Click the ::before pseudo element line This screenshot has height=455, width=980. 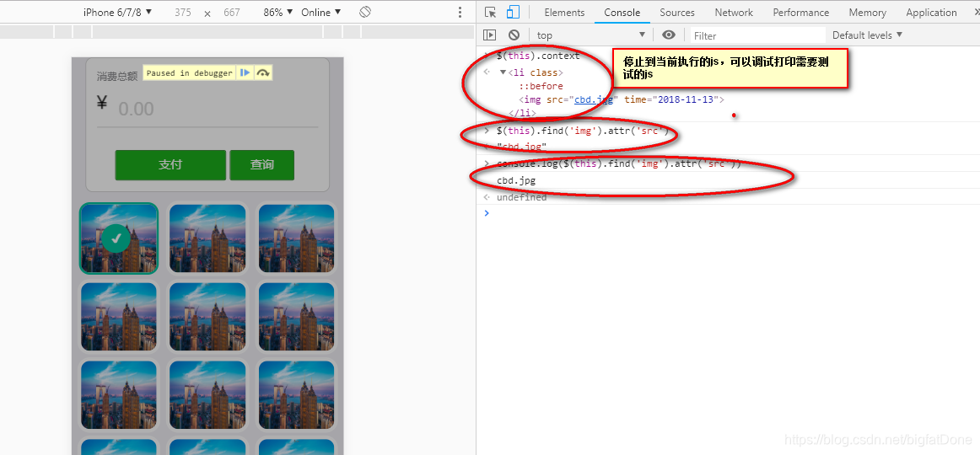coord(541,86)
